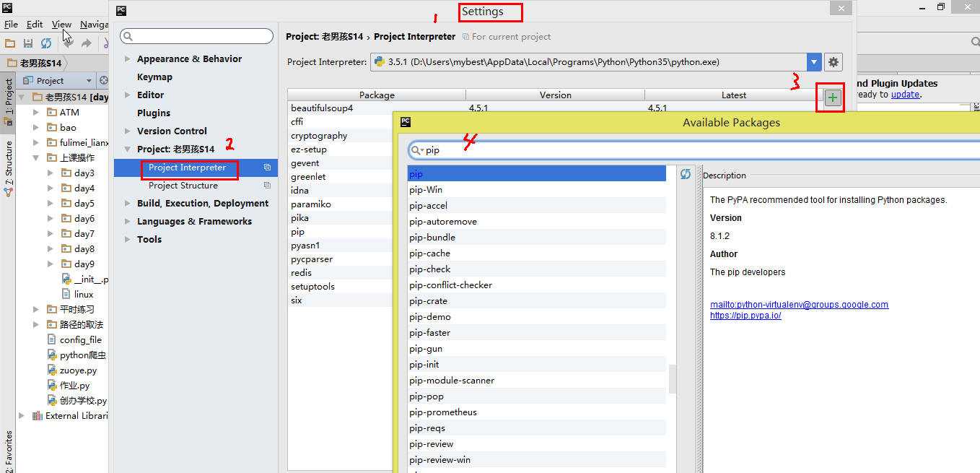Reload the available packages list
The height and width of the screenshot is (473, 980).
pos(686,174)
